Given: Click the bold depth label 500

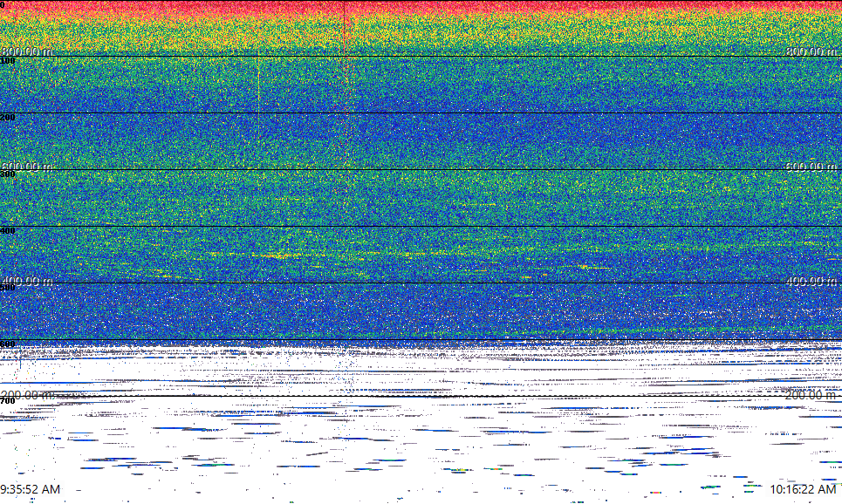Looking at the screenshot, I should click(8, 288).
